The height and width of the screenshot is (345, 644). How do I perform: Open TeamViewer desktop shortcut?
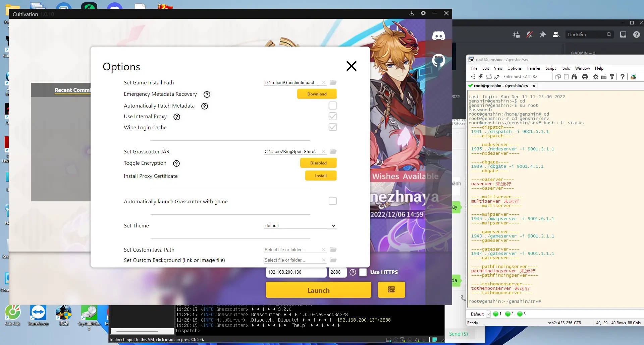tap(38, 316)
